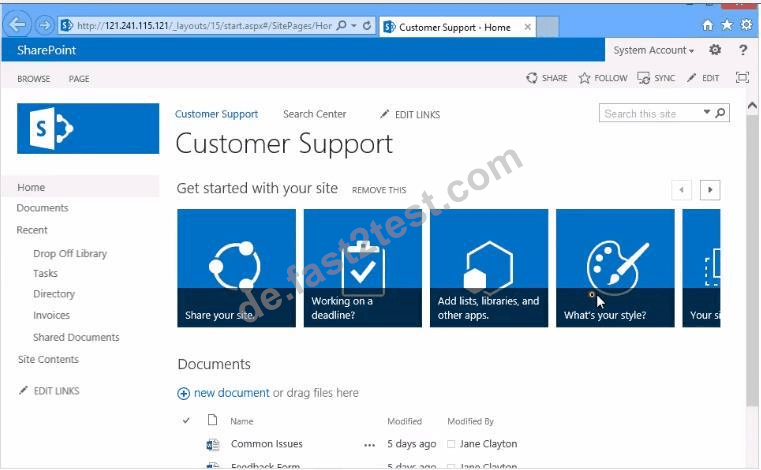Open ellipsis menu for Common Issues

click(x=369, y=445)
